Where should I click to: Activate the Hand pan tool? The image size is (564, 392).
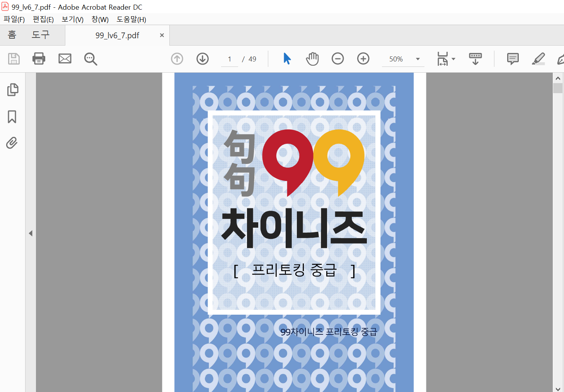[312, 59]
